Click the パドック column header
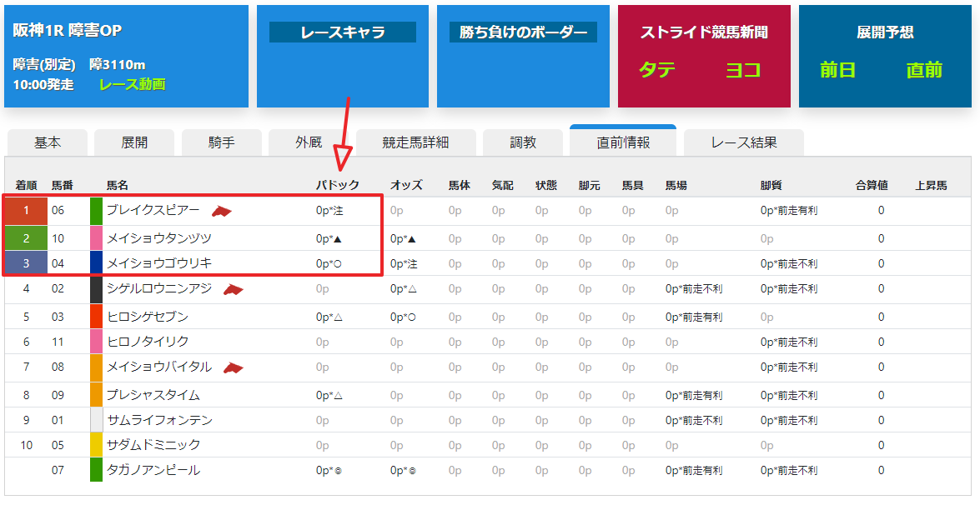Image resolution: width=980 pixels, height=505 pixels. (338, 185)
